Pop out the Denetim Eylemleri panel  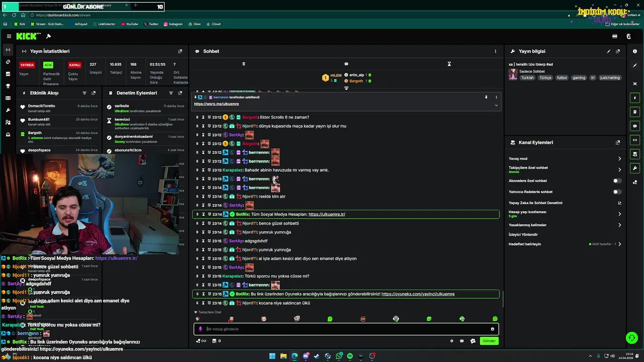click(180, 93)
